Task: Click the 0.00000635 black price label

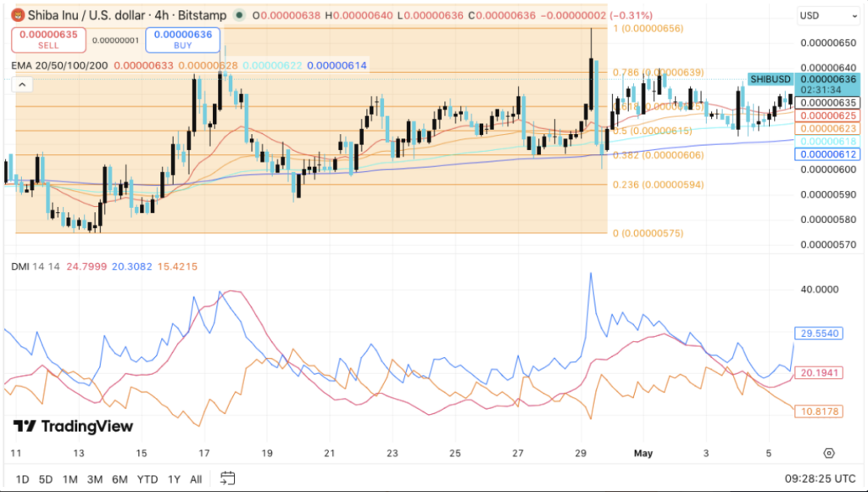Action: pyautogui.click(x=827, y=103)
